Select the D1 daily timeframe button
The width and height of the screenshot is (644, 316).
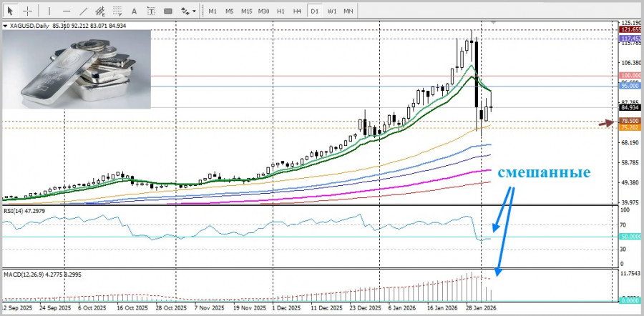[314, 11]
